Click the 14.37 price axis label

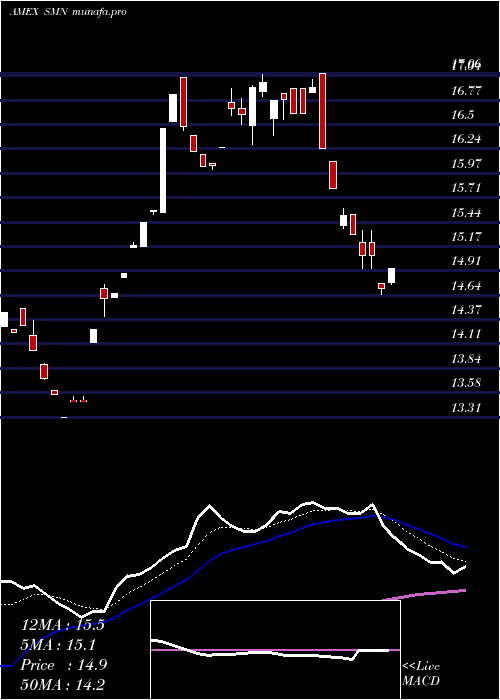(466, 310)
